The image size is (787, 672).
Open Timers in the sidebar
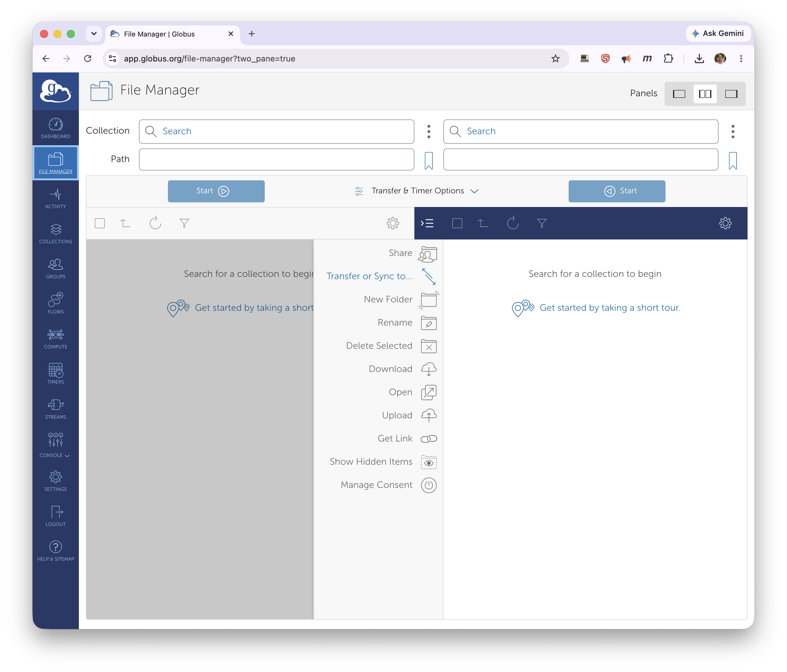pyautogui.click(x=55, y=374)
